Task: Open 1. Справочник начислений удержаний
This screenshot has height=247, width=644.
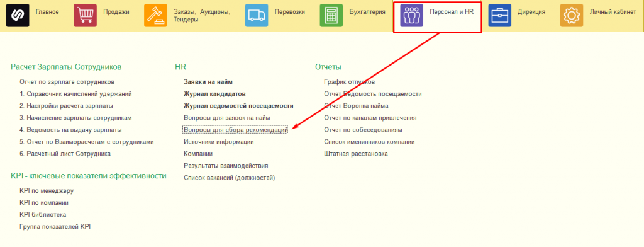Action: coord(75,94)
